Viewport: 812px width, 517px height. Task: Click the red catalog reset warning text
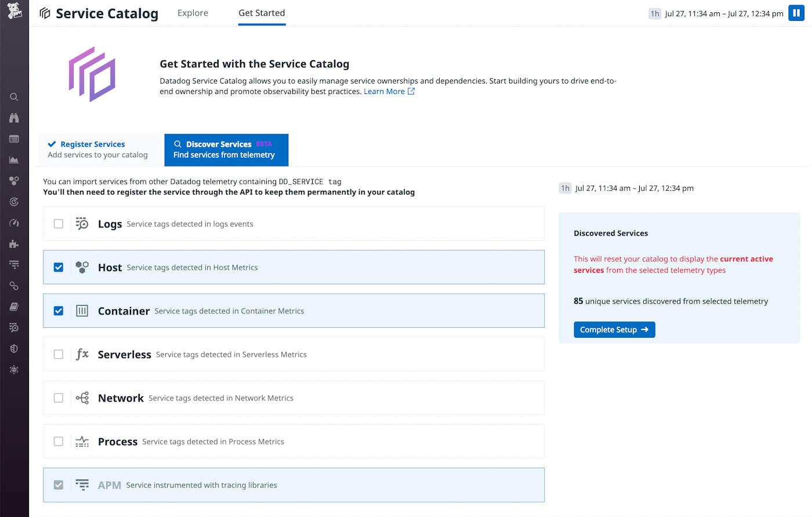(x=673, y=265)
